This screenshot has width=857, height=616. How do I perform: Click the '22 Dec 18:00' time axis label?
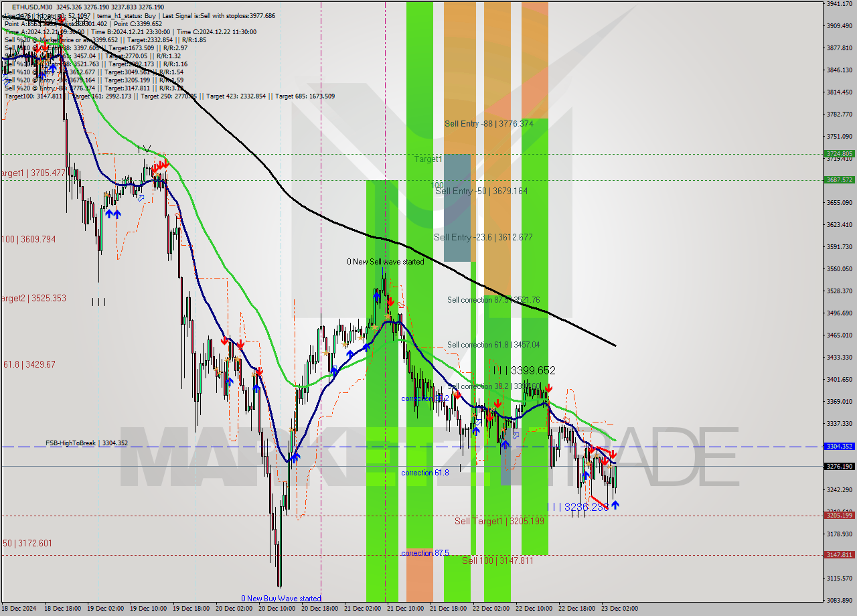click(x=577, y=609)
